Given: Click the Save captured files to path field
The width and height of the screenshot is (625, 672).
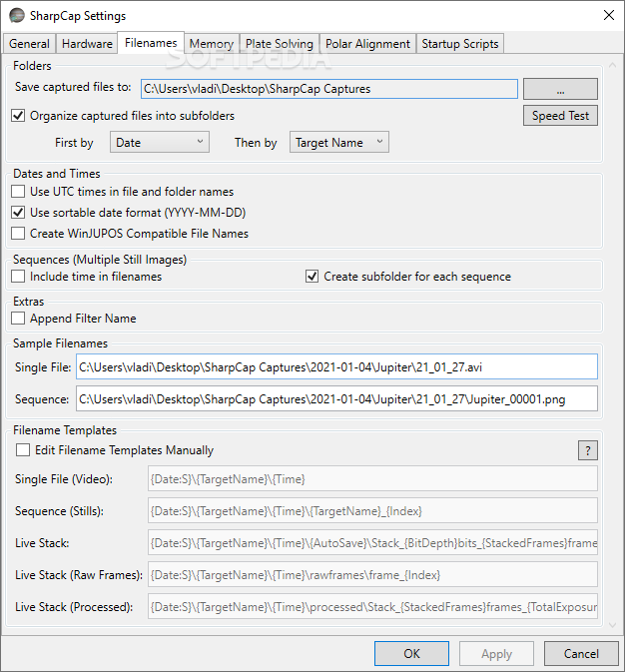Looking at the screenshot, I should (329, 89).
